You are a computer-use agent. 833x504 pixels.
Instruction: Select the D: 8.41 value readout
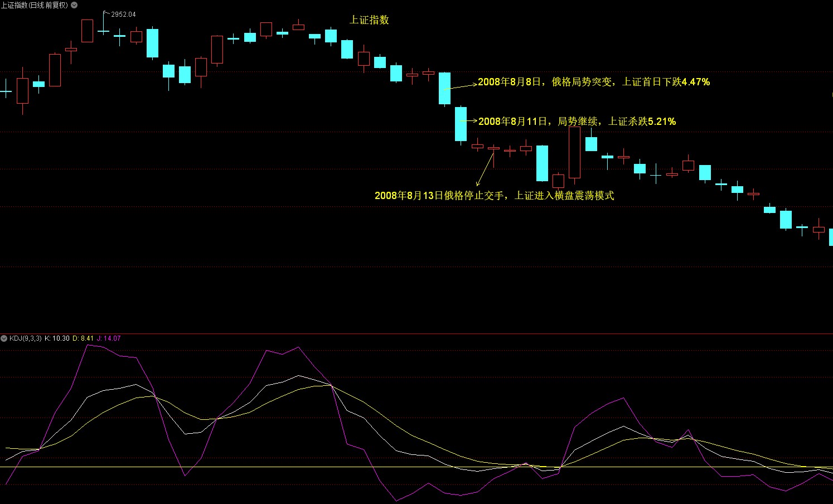click(x=83, y=338)
